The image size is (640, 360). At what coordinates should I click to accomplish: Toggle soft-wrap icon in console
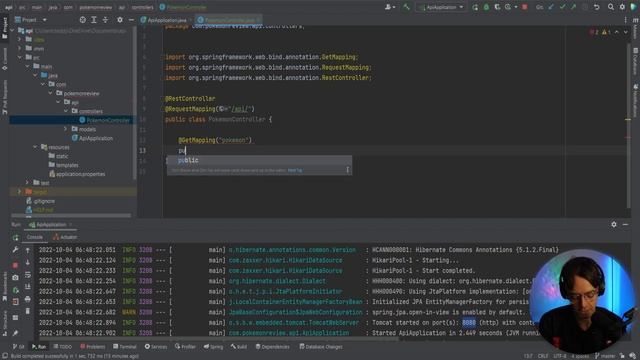point(28,275)
